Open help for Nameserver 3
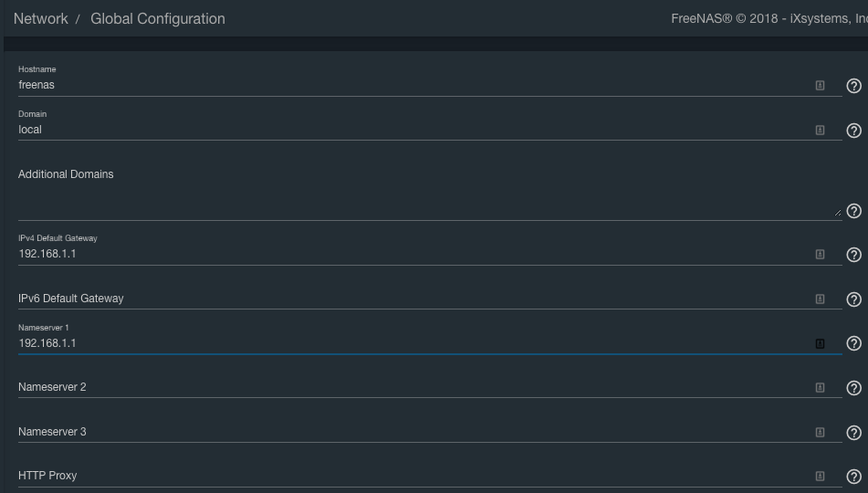868x493 pixels. click(854, 432)
